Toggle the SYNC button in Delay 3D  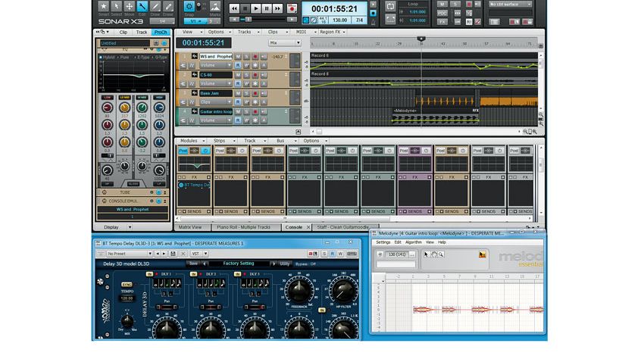point(127,285)
